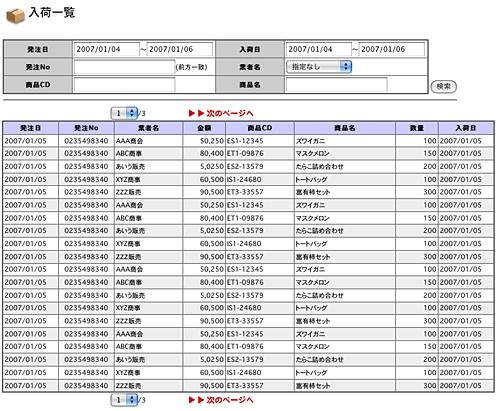Click the /3 page total above table
This screenshot has width=500, height=411.
pyautogui.click(x=142, y=113)
